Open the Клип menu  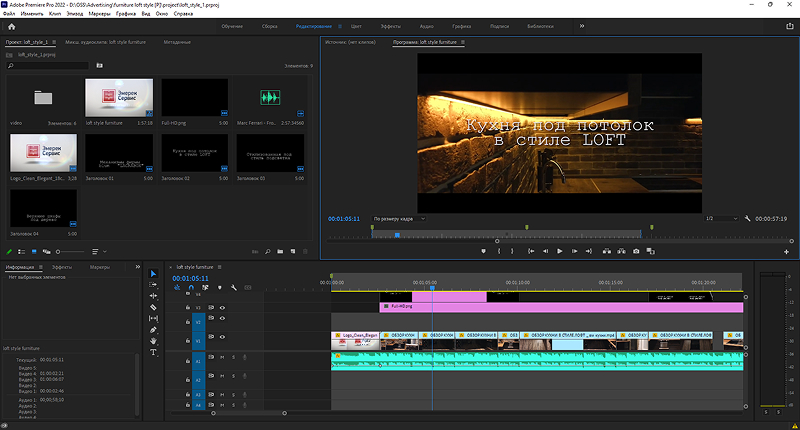point(55,14)
